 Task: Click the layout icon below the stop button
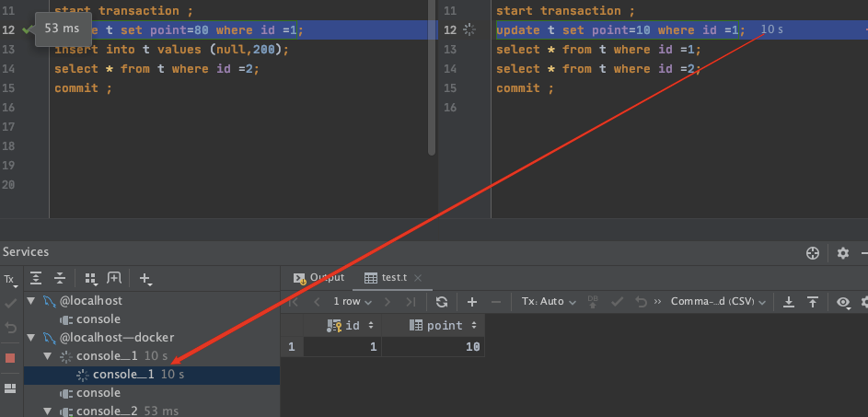point(10,388)
